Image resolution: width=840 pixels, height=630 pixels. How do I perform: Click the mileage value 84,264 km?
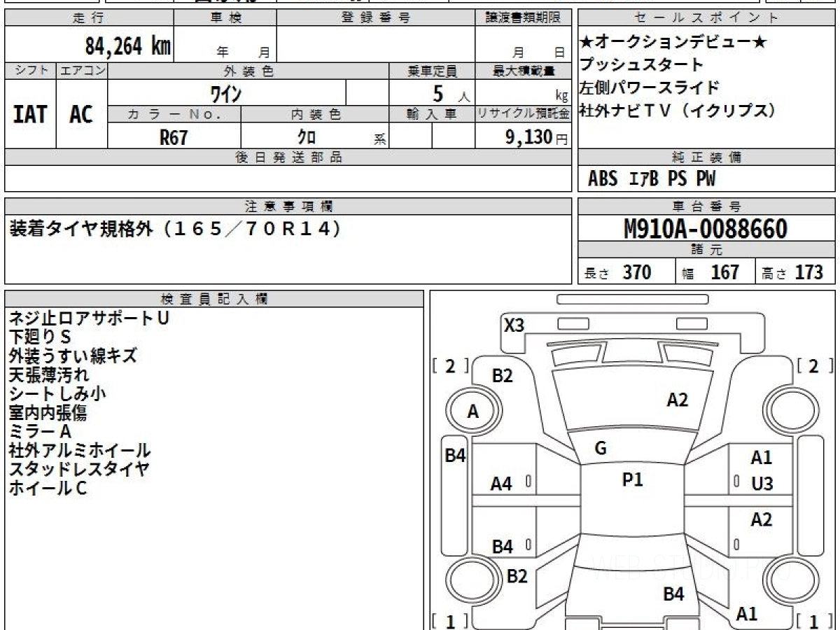(127, 46)
